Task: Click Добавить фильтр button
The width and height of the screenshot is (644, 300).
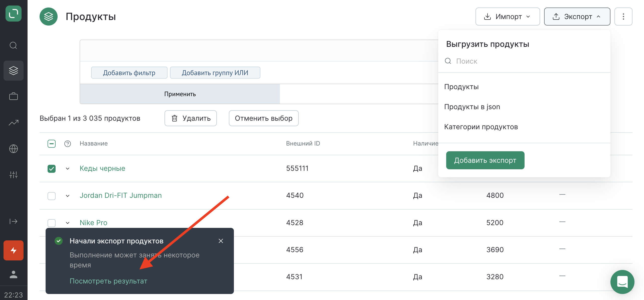Action: pos(129,73)
